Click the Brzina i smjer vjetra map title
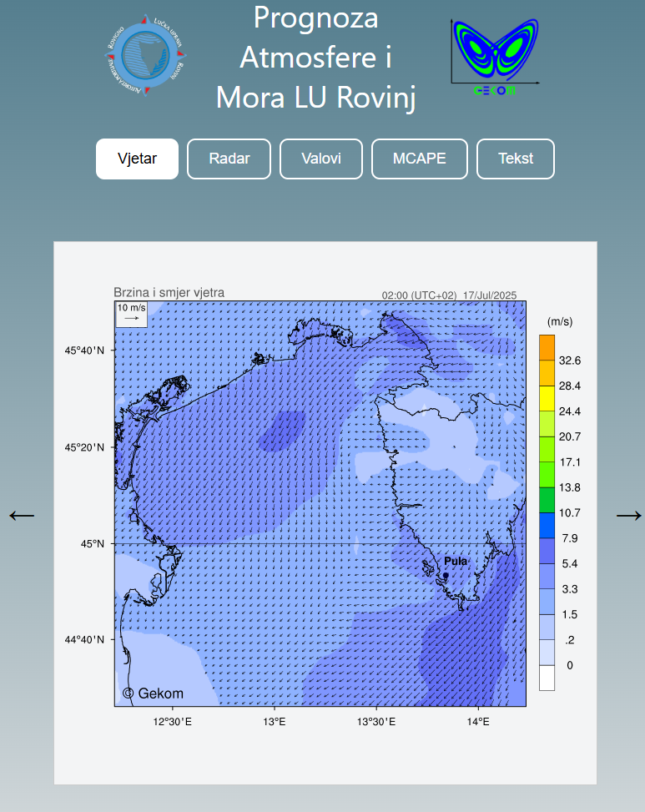Screen dimensions: 645x812 click(169, 293)
